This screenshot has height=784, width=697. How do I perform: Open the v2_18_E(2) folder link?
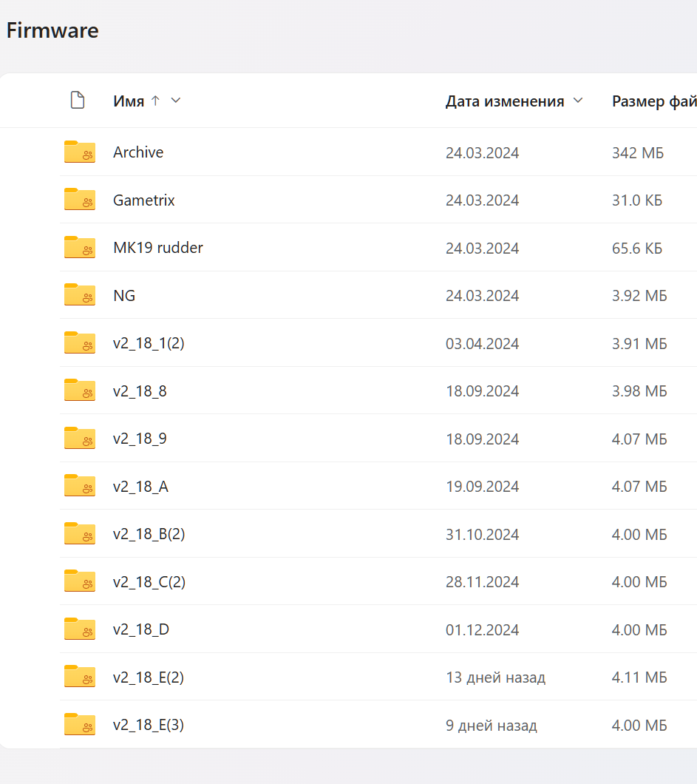(149, 677)
